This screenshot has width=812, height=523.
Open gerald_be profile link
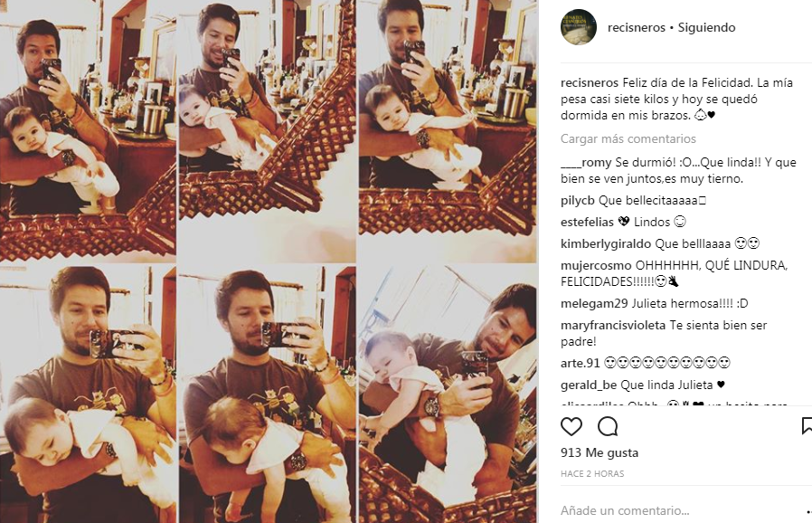click(x=589, y=385)
